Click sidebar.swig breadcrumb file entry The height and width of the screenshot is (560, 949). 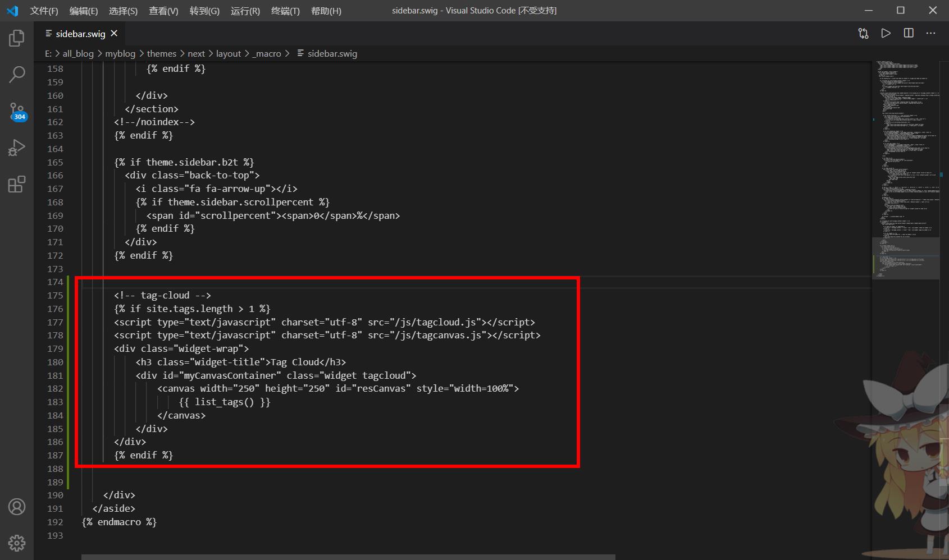pos(327,54)
